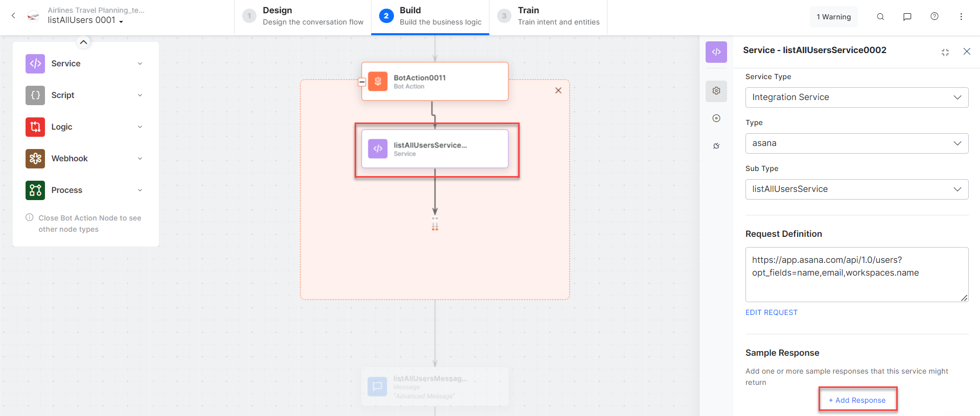Open the asana Type dropdown
Image resolution: width=980 pixels, height=416 pixels.
pos(856,143)
